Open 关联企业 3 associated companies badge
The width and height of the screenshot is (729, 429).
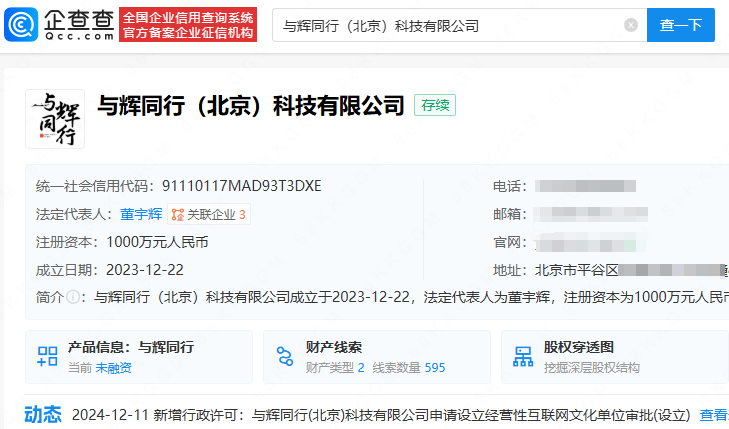pos(209,214)
